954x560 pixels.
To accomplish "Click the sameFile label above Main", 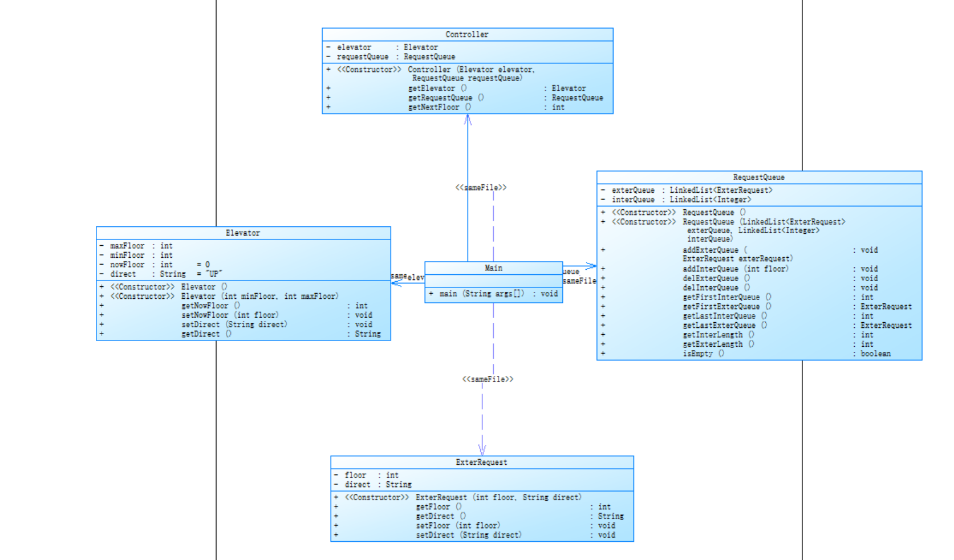I will click(x=480, y=188).
